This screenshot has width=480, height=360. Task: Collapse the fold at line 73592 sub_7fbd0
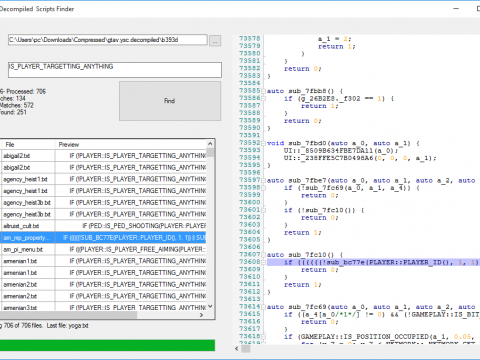pos(264,143)
